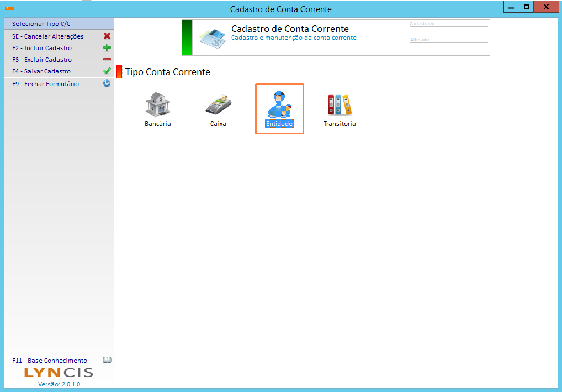Viewport: 562px width, 392px height.
Task: Click the LYNCIS logo
Action: click(59, 373)
